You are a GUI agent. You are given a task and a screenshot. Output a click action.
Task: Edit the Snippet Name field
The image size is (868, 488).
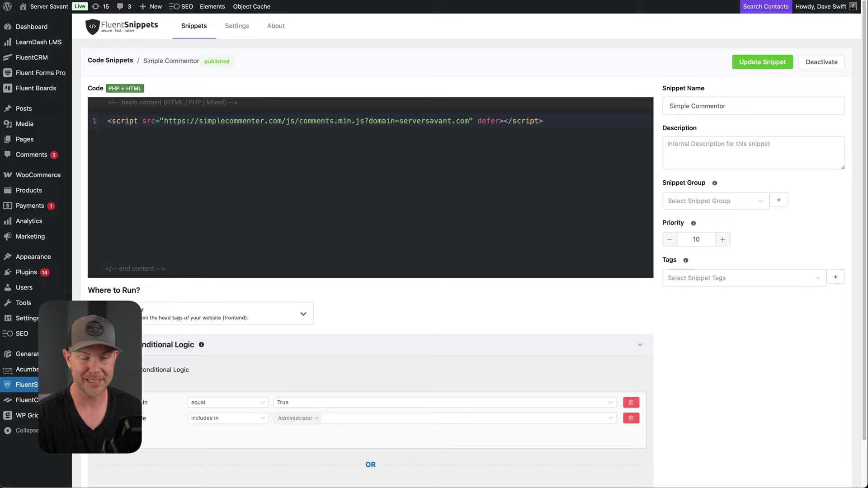753,106
